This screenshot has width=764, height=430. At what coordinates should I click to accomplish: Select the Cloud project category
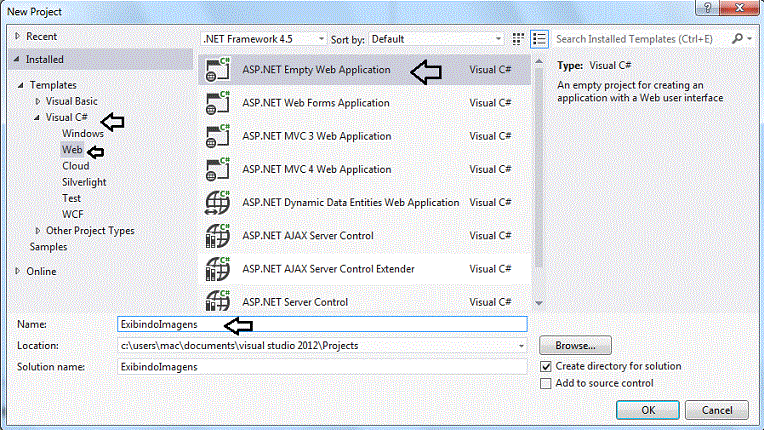(x=76, y=166)
